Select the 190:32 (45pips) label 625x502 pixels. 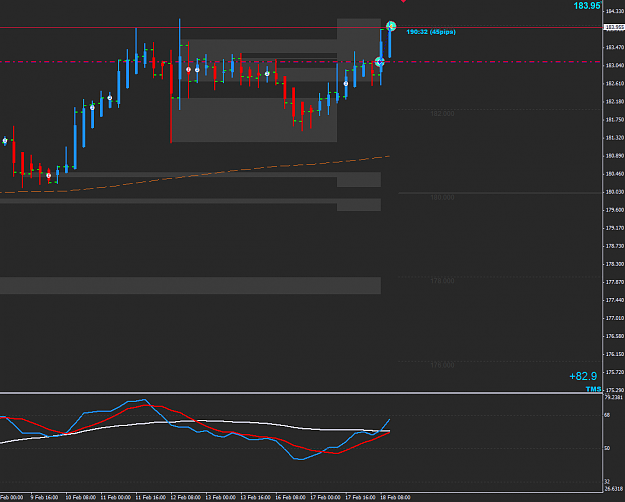[431, 32]
